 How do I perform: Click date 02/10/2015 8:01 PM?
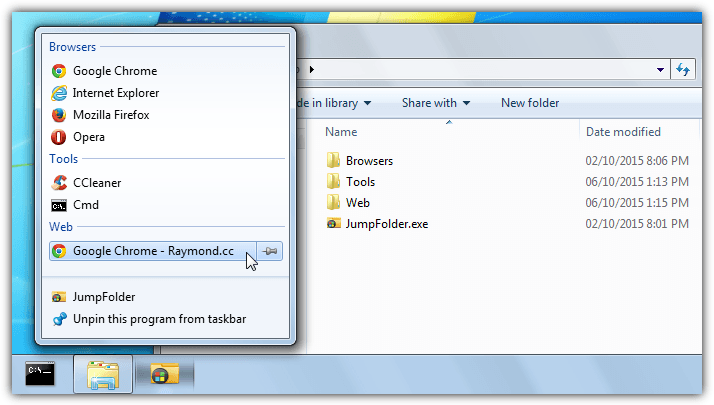[637, 224]
